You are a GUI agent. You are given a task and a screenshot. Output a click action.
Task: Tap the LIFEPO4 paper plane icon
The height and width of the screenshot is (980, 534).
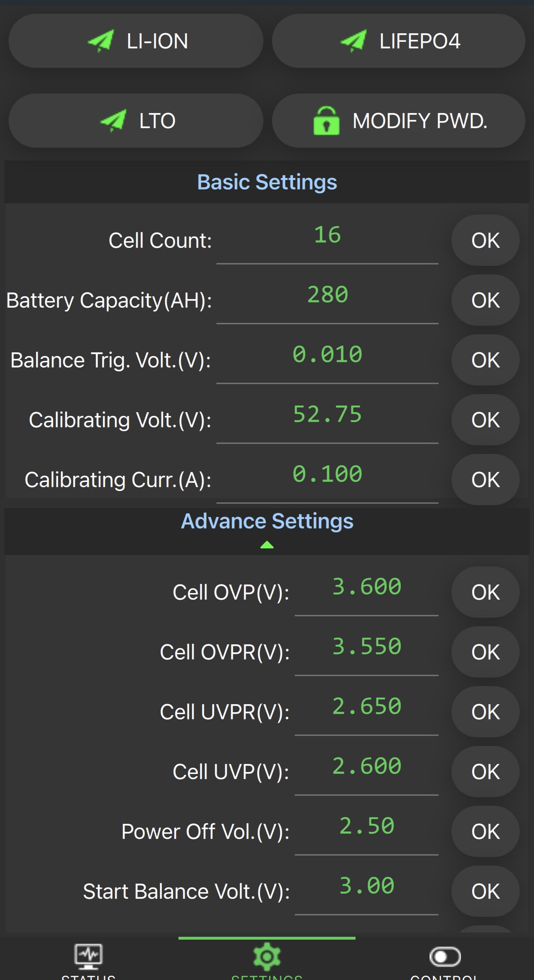coord(354,41)
